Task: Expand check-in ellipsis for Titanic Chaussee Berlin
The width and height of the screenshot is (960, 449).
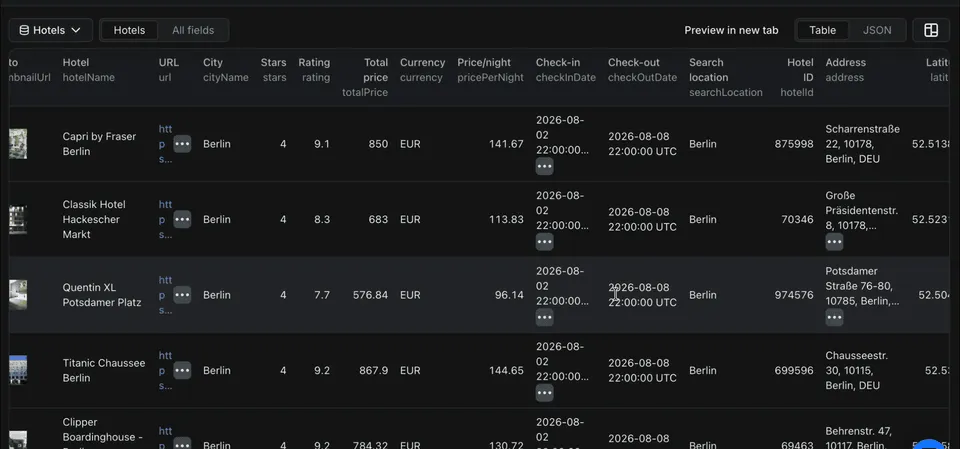Action: (x=544, y=392)
